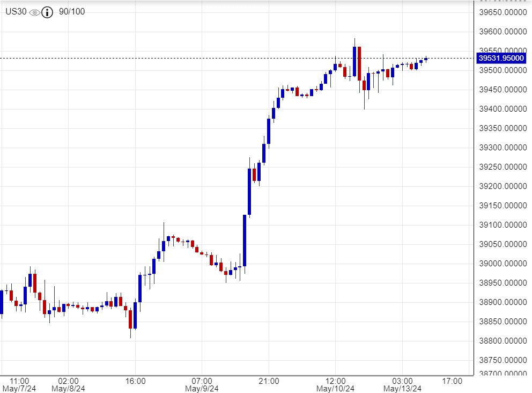Click the 17:00 time axis label
Viewport: 532px width, 393px height.
tap(452, 381)
